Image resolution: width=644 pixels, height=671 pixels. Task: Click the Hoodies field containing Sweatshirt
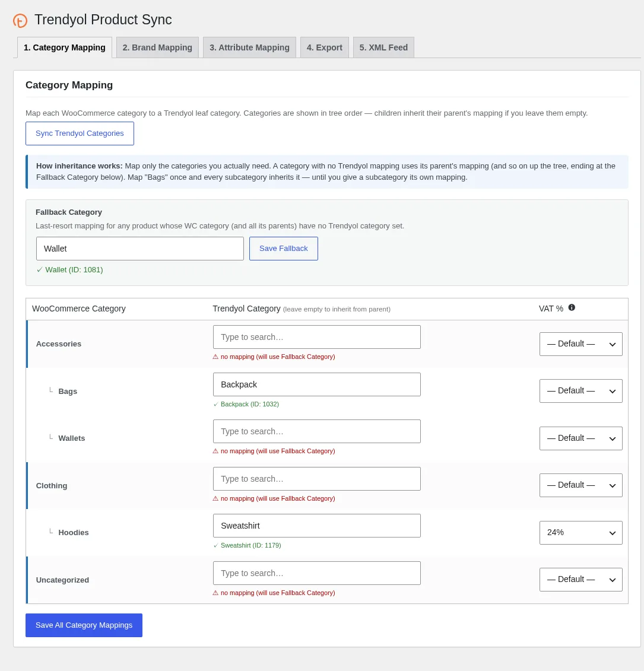[317, 526]
